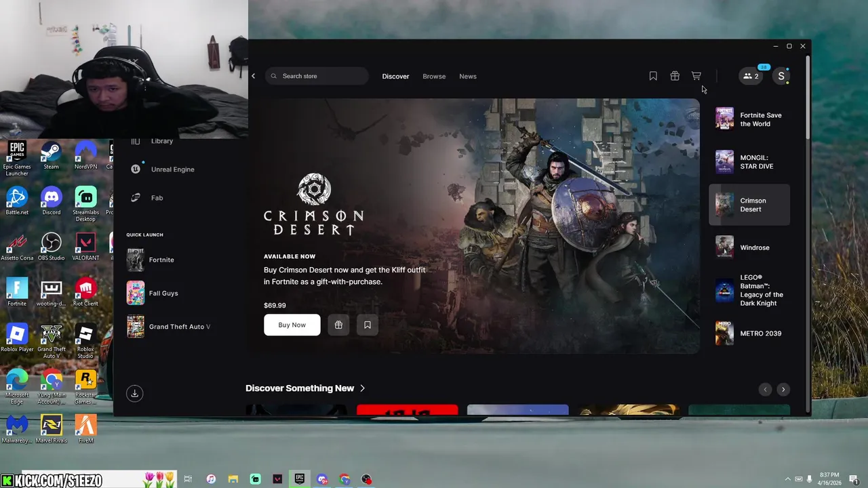Select METRO 2039 in the carousel list
This screenshot has width=868, height=488.
click(749, 333)
